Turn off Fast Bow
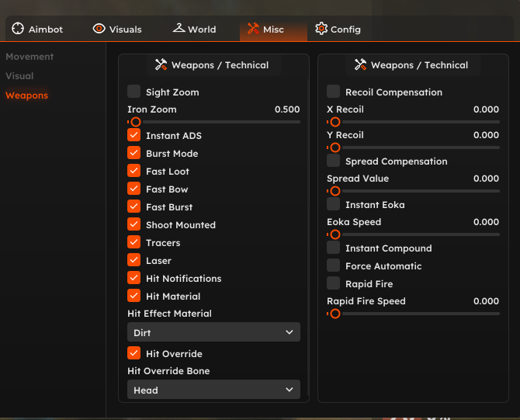This screenshot has height=420, width=520. coord(134,189)
